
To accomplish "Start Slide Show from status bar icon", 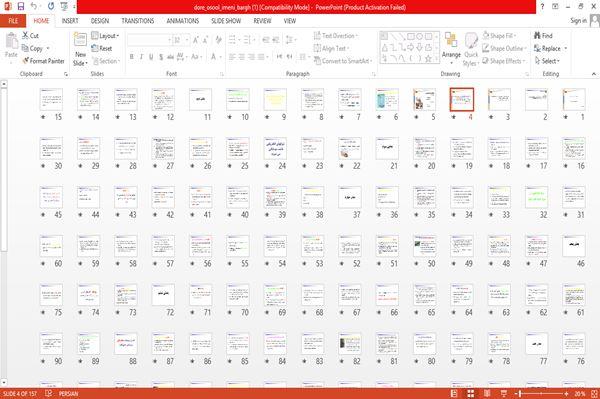I will [504, 393].
